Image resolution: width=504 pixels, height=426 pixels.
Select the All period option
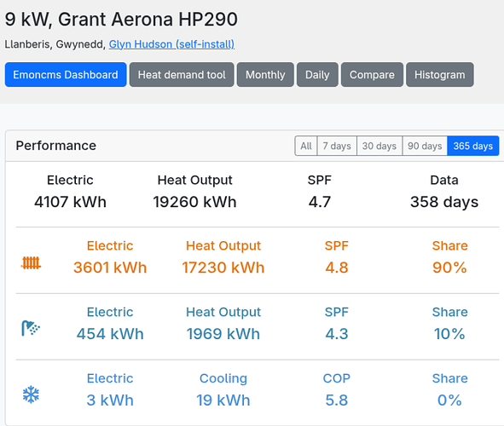point(306,146)
